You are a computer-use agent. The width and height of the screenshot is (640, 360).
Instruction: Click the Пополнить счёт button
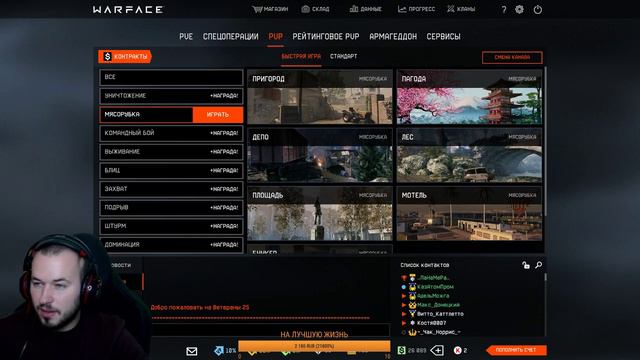click(x=516, y=350)
